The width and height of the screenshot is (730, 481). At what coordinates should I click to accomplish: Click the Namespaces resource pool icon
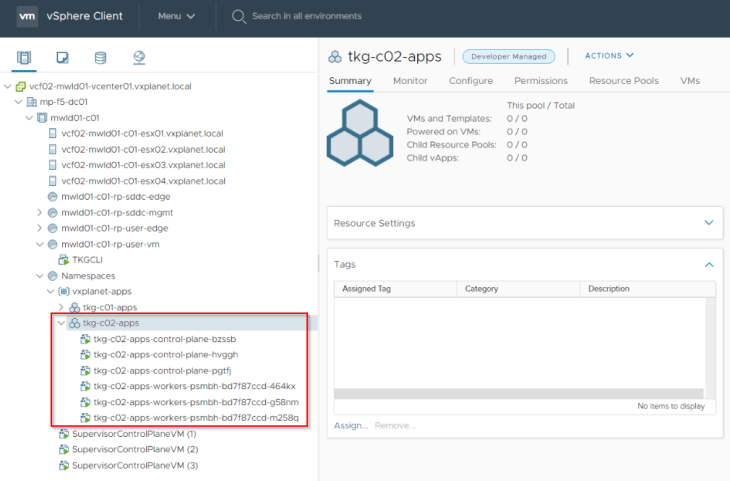click(53, 276)
